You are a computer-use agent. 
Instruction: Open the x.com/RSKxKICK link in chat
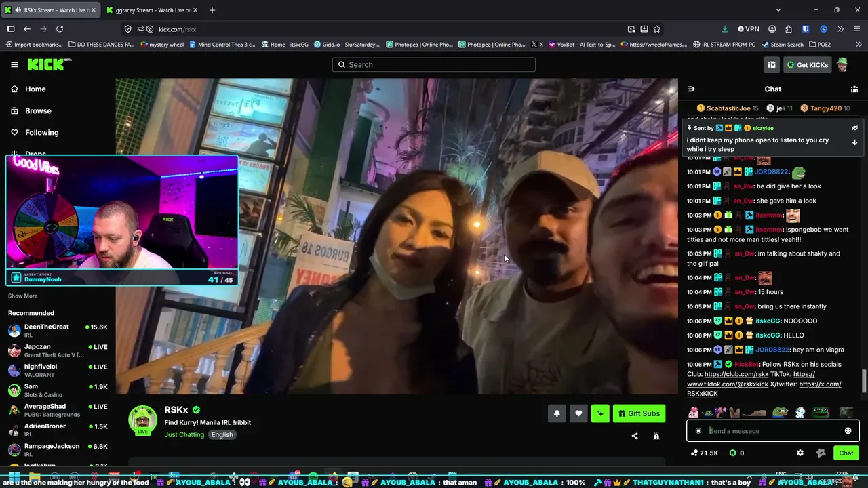pos(764,389)
